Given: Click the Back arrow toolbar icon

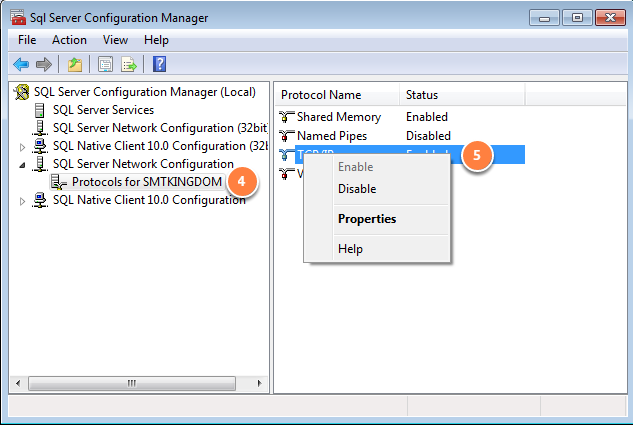Looking at the screenshot, I should pyautogui.click(x=21, y=64).
